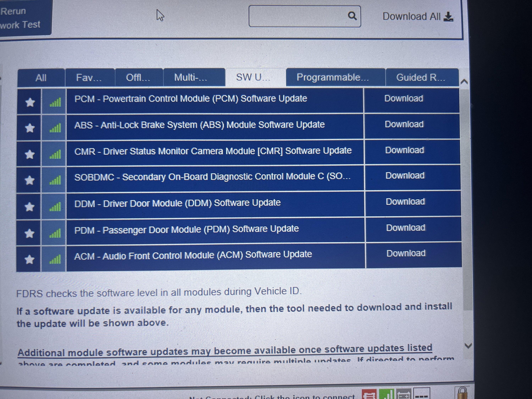Click the signal bars icon in SOBDMC row
The image size is (532, 399).
pos(55,180)
